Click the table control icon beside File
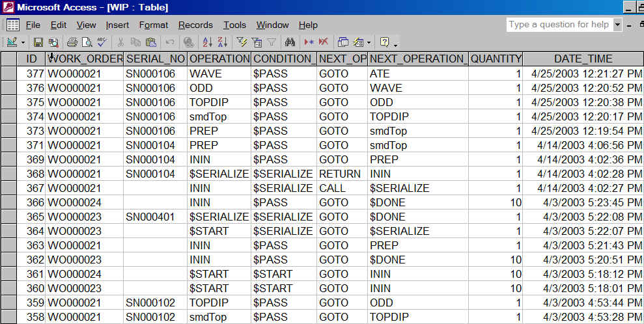 click(x=13, y=25)
